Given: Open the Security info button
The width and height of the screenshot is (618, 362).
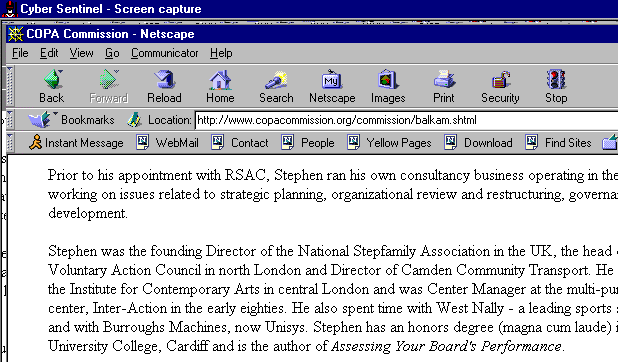Looking at the screenshot, I should 500,86.
